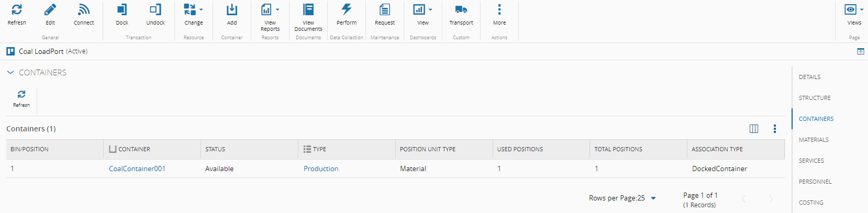Open the Rows per Page dropdown

pyautogui.click(x=653, y=198)
